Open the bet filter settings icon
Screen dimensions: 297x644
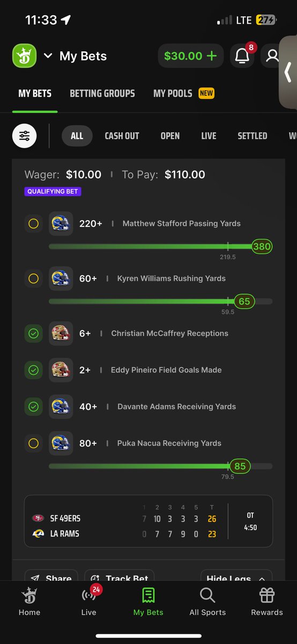click(25, 136)
